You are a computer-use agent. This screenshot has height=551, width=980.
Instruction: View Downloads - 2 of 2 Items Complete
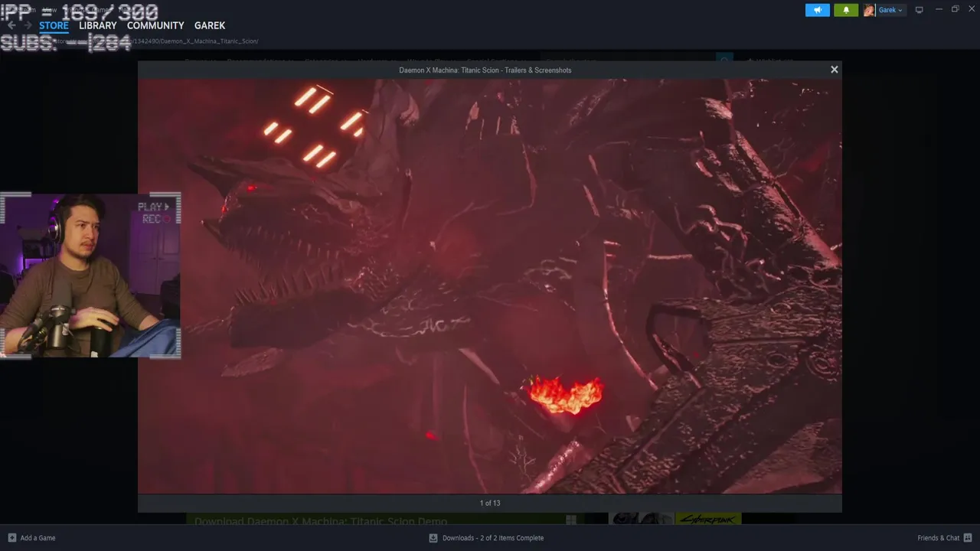tap(493, 538)
